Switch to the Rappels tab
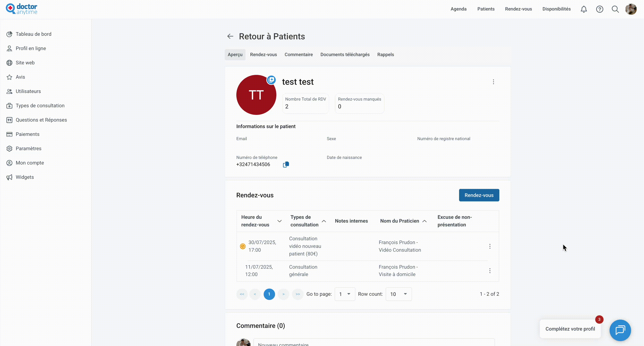This screenshot has height=346, width=644. [385, 55]
